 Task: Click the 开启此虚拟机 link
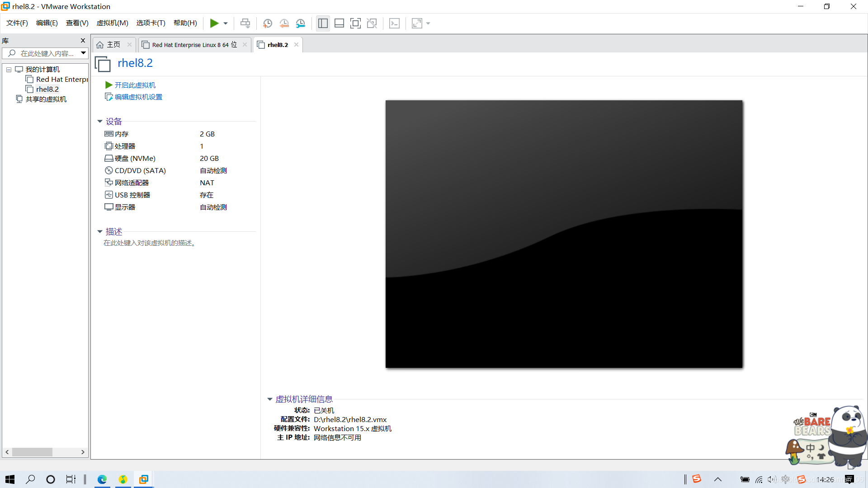pos(135,85)
